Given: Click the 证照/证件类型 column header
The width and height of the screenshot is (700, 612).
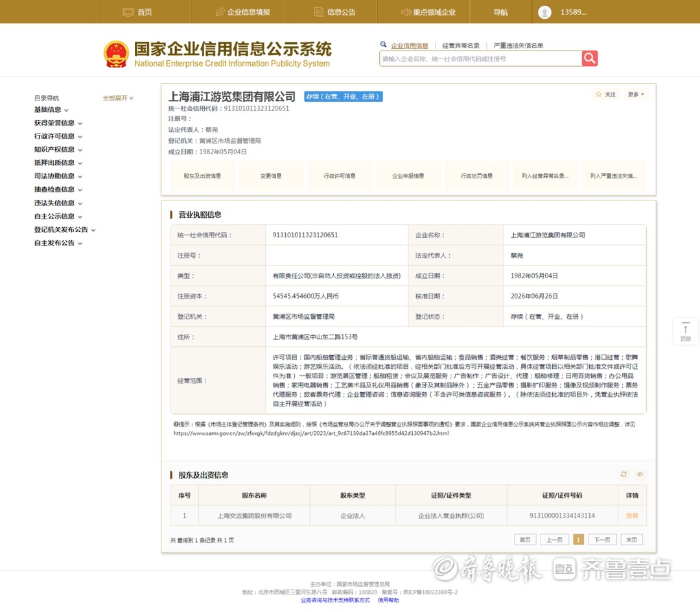Looking at the screenshot, I should (451, 495).
